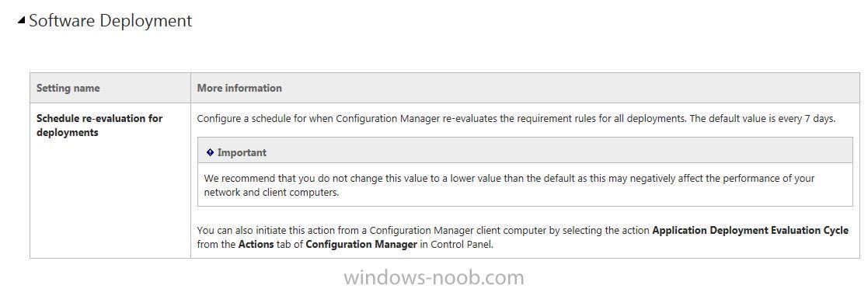Select the More information column header
This screenshot has width=868, height=289.
(239, 88)
